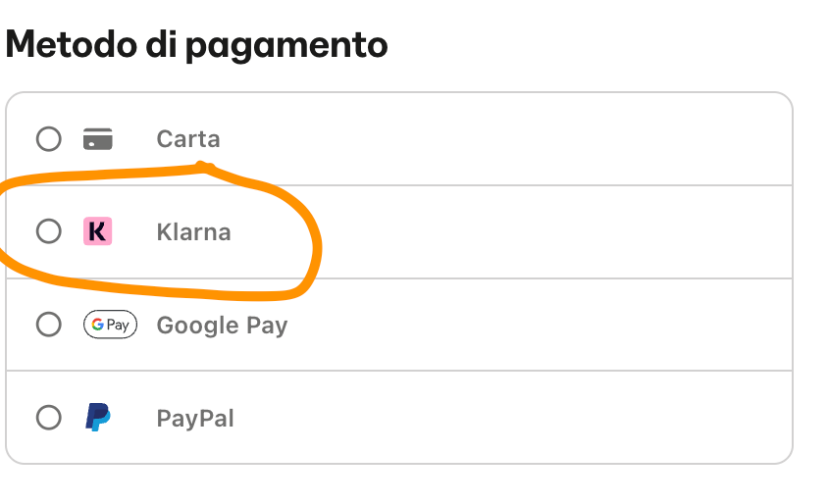The height and width of the screenshot is (504, 828).
Task: Click the Klarna text label
Action: coord(194,231)
